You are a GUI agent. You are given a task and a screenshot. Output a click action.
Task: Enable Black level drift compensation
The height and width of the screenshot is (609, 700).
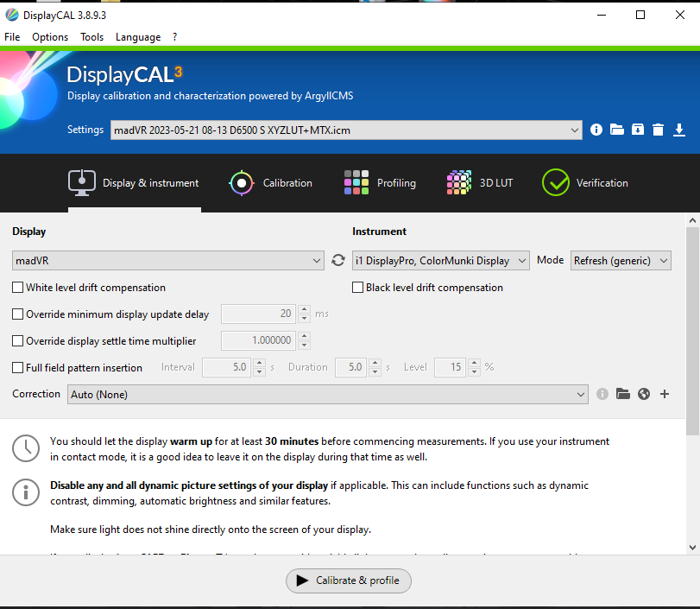[x=357, y=288]
